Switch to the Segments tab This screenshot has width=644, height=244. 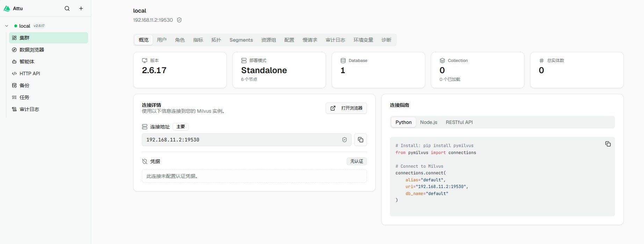[241, 40]
